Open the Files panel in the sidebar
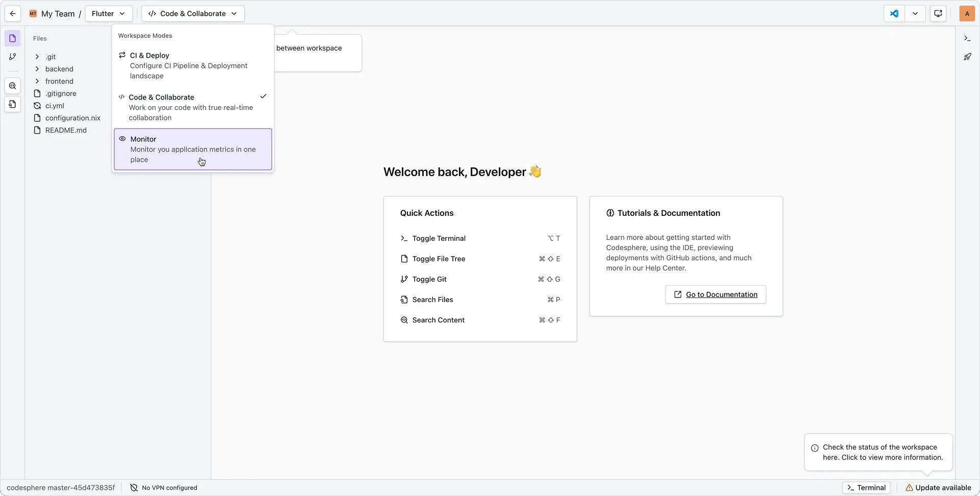 coord(12,38)
